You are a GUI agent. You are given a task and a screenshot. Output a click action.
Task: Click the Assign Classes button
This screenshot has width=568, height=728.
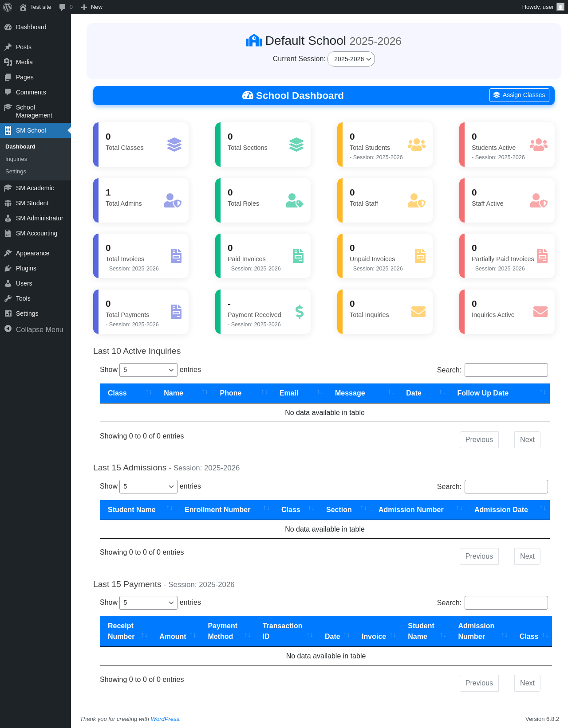(x=519, y=95)
